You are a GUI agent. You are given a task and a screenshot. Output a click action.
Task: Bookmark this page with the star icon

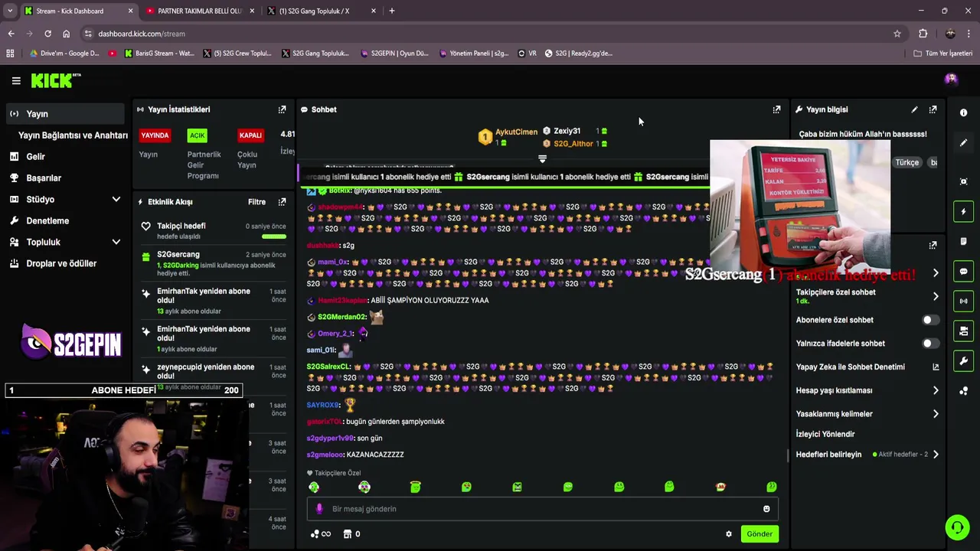[x=897, y=34]
